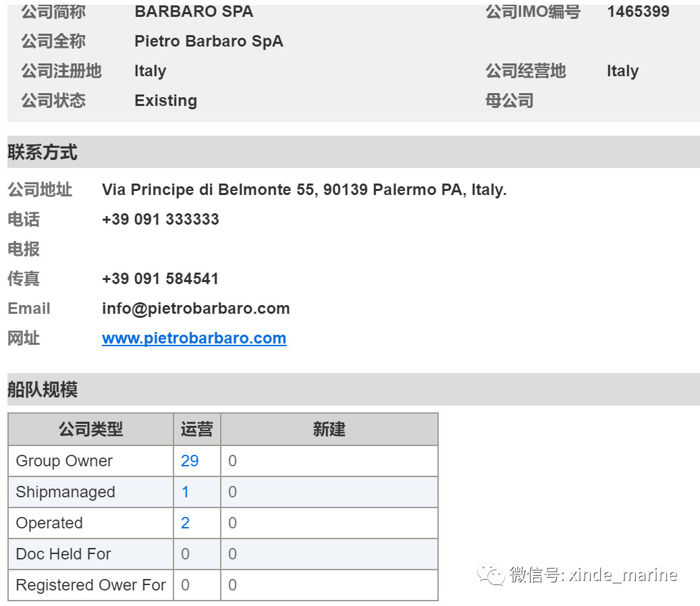This screenshot has height=606, width=700.
Task: Click the company IMO number 1465399
Action: [638, 11]
